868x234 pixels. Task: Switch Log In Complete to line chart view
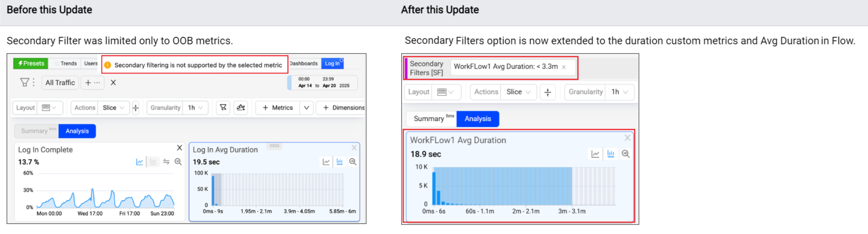(x=140, y=162)
